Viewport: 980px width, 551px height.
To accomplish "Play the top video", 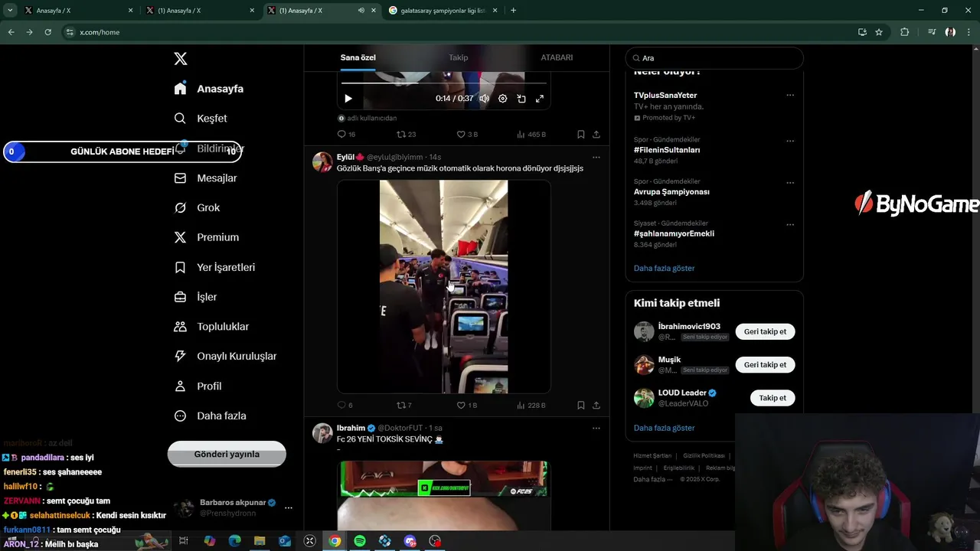I will pyautogui.click(x=348, y=99).
